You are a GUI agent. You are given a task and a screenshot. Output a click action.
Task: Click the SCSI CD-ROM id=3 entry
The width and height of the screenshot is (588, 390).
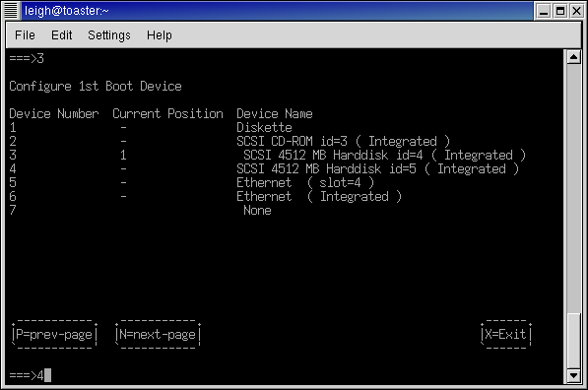[x=343, y=142]
